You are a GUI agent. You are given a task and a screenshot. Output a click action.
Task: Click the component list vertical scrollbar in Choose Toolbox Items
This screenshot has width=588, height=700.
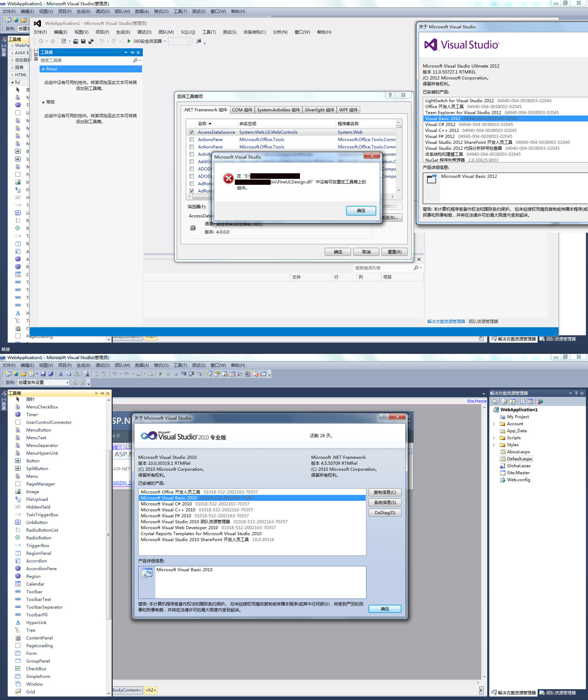[399, 156]
